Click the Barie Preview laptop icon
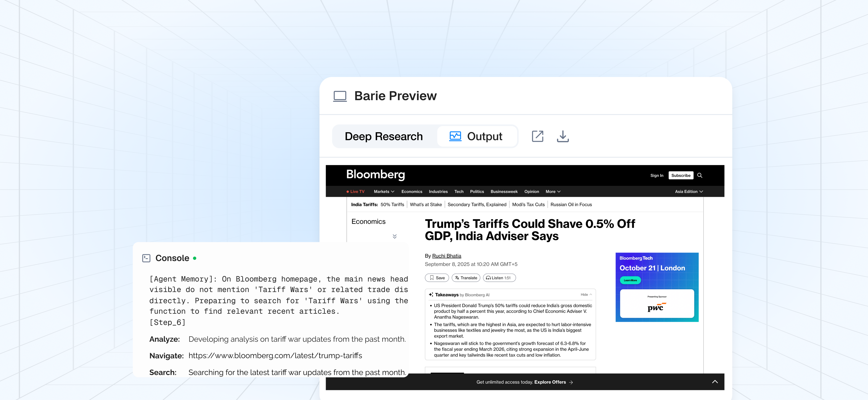The image size is (868, 400). [340, 96]
